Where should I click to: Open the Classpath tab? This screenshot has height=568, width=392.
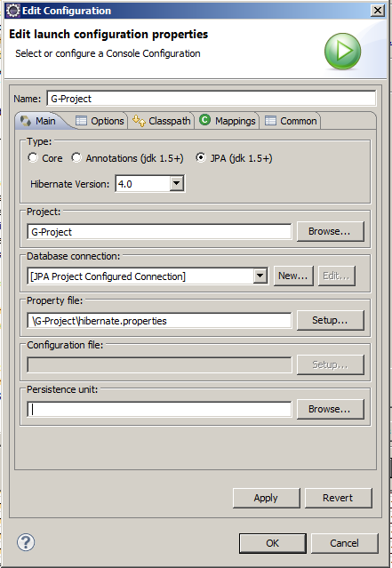tap(162, 121)
